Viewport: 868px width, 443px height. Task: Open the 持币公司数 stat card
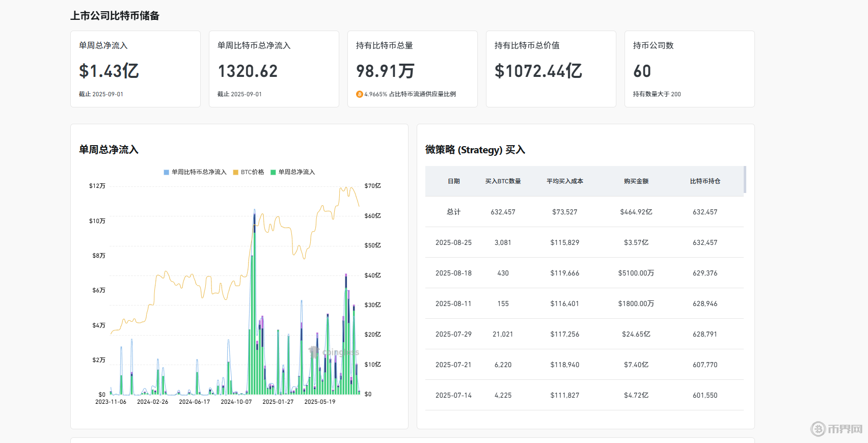pos(689,69)
